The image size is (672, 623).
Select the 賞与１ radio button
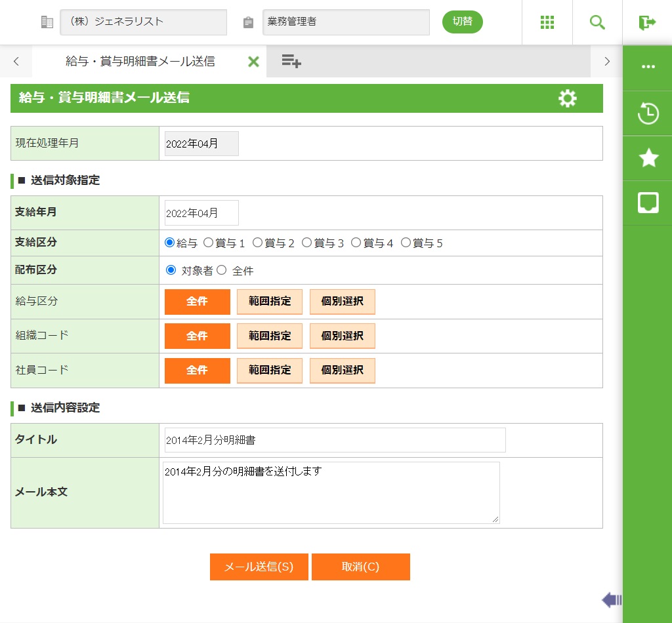point(209,243)
